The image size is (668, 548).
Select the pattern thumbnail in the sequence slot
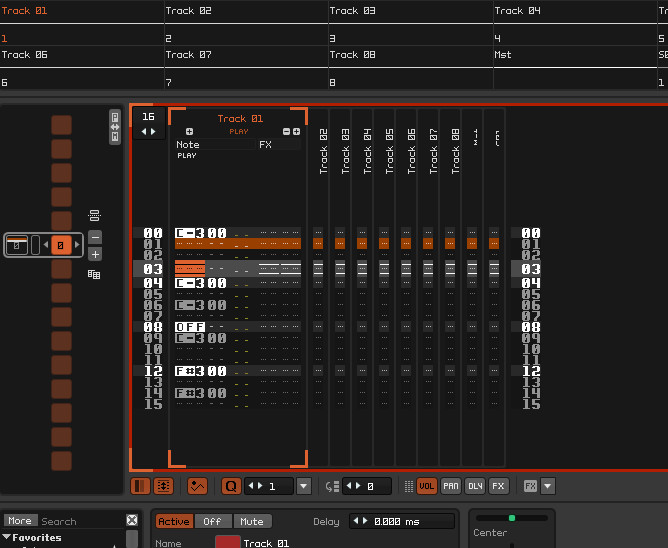[17, 245]
